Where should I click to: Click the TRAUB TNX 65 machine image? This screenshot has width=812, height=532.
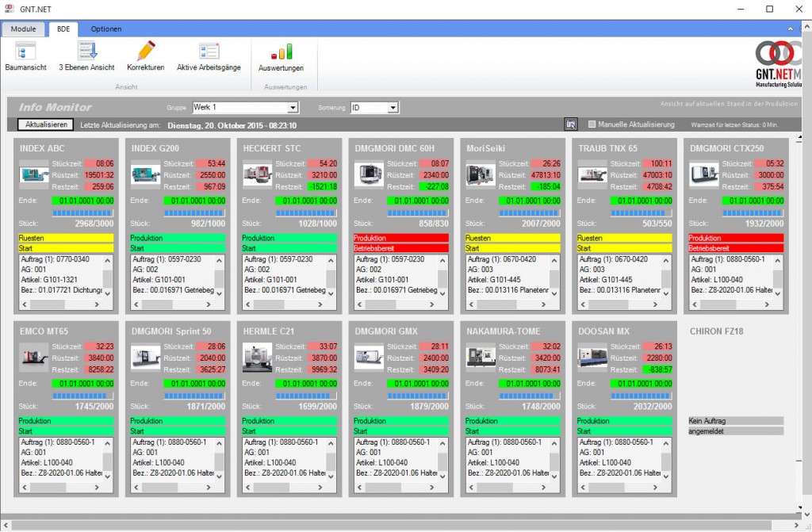592,174
